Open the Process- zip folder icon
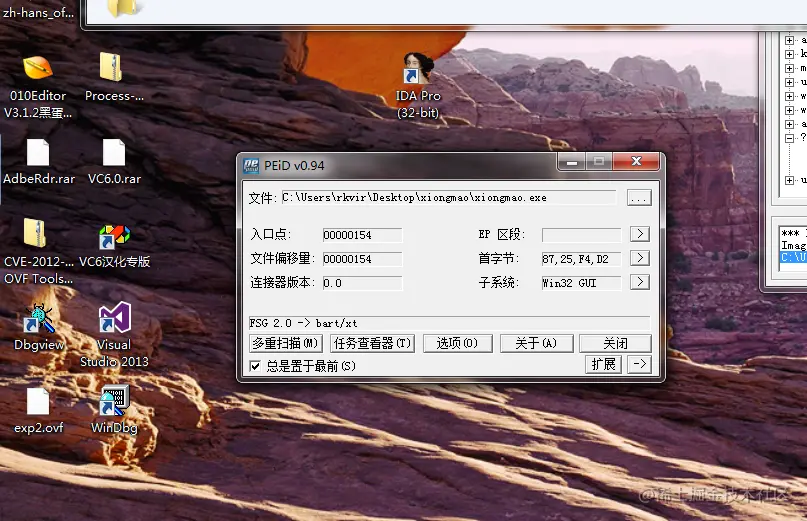807x521 pixels. [112, 67]
